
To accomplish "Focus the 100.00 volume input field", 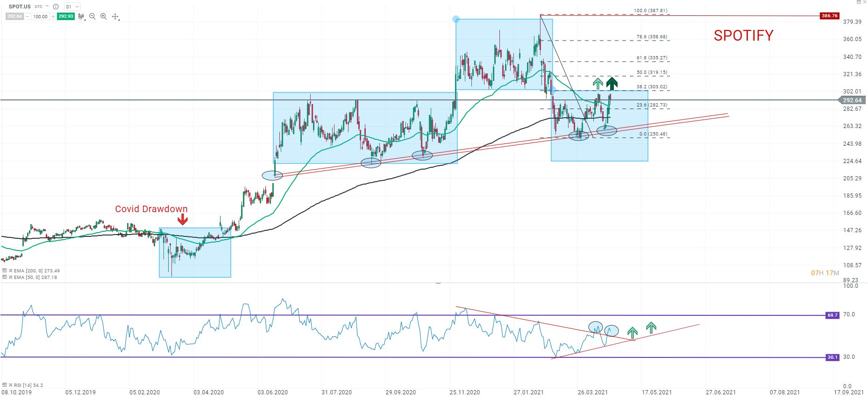I will pyautogui.click(x=40, y=16).
